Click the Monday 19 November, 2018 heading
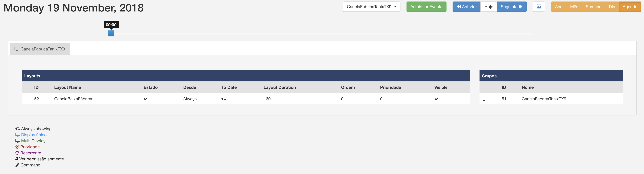Screen dimensions: 644x174 (x=73, y=8)
